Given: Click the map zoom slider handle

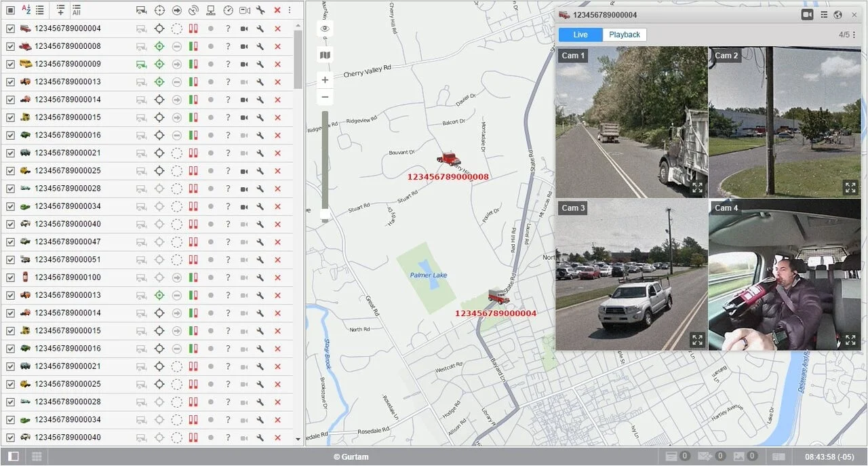Looking at the screenshot, I should 325,214.
